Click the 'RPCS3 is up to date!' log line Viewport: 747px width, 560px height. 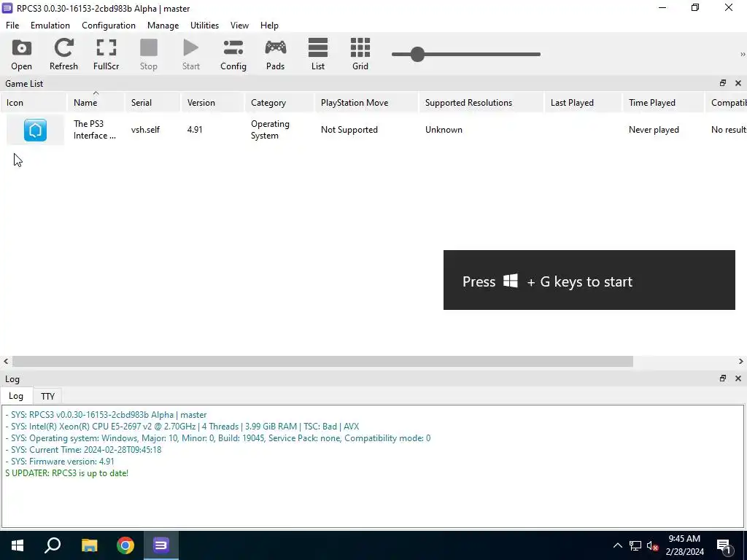click(x=66, y=472)
